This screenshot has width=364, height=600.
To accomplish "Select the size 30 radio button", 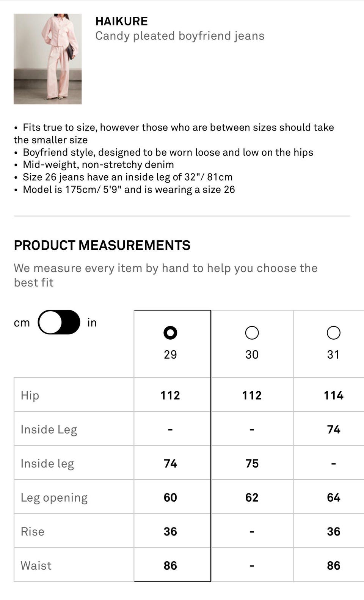I will [252, 333].
